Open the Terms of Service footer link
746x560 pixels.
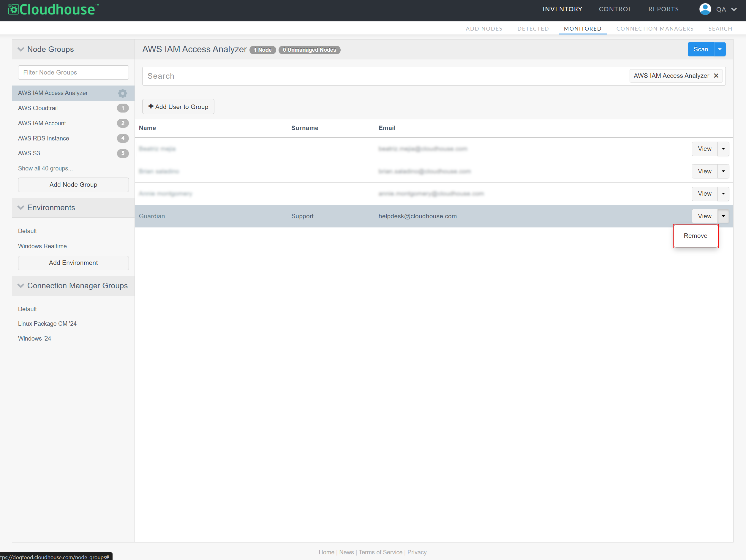pyautogui.click(x=380, y=552)
